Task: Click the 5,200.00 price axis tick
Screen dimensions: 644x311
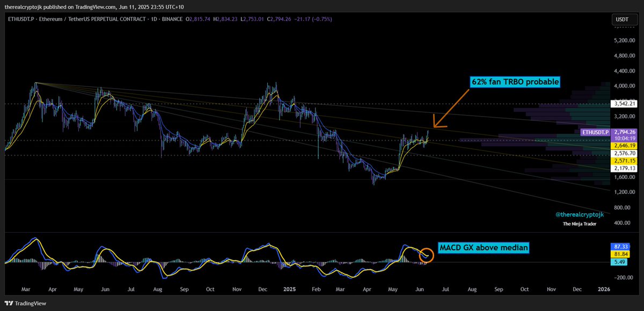Action: pyautogui.click(x=624, y=40)
